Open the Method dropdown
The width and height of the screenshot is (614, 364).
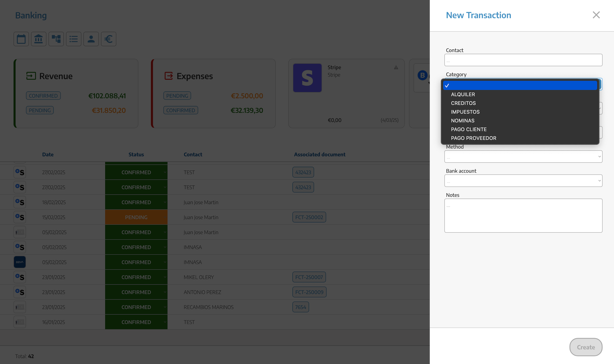(523, 156)
